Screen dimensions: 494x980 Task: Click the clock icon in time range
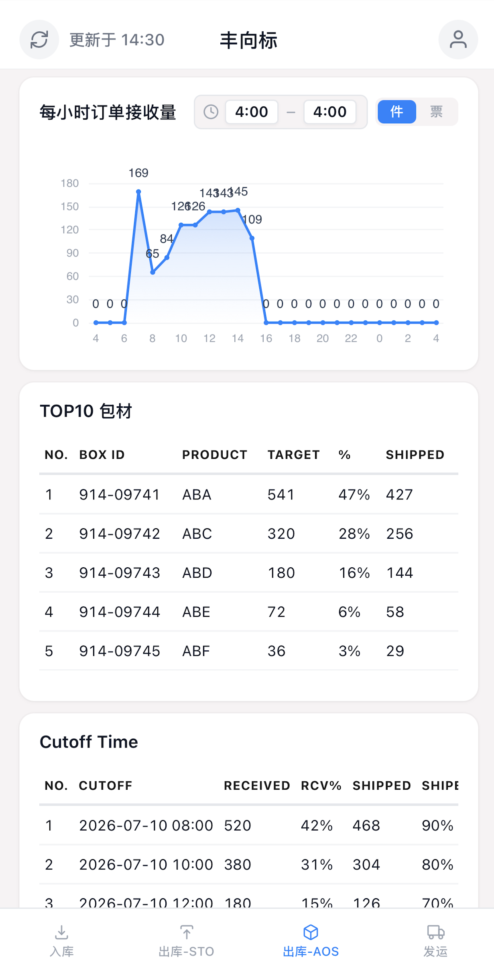211,112
